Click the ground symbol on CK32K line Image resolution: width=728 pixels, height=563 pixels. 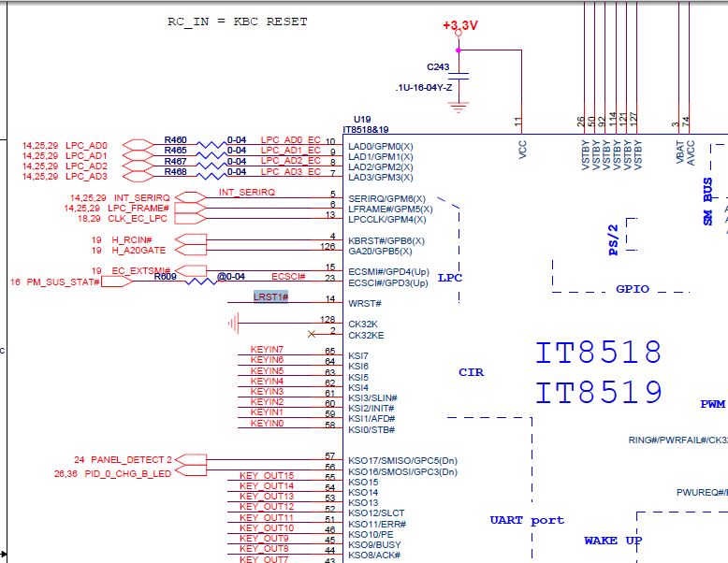click(234, 323)
